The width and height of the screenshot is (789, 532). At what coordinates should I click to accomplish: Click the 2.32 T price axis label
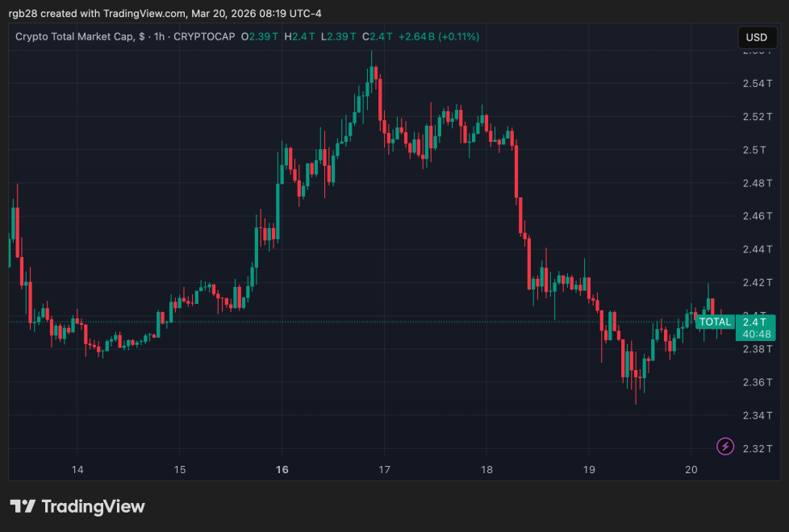click(758, 448)
